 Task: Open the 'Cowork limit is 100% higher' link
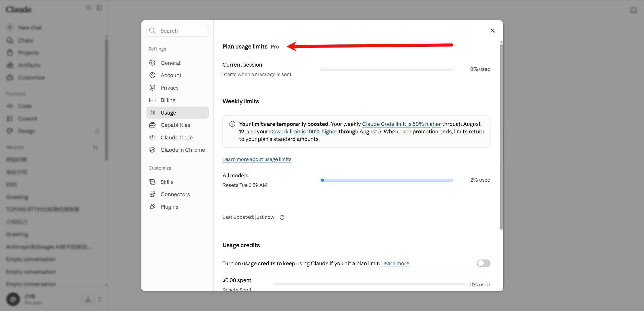303,131
